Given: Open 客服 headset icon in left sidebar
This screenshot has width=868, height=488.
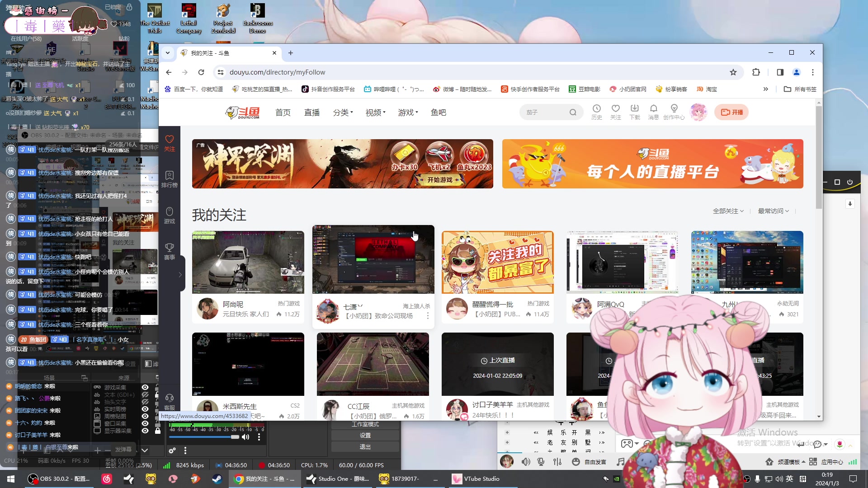Looking at the screenshot, I should 170,402.
